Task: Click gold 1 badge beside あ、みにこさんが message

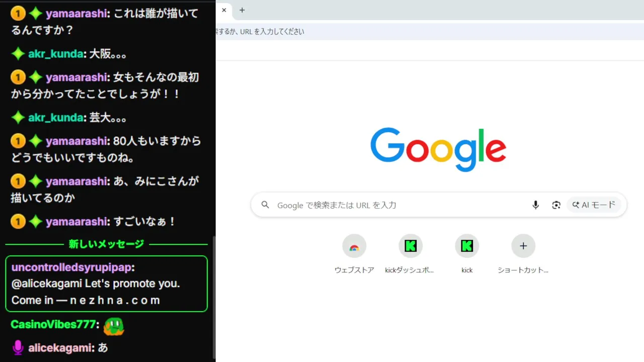Action: [18, 182]
